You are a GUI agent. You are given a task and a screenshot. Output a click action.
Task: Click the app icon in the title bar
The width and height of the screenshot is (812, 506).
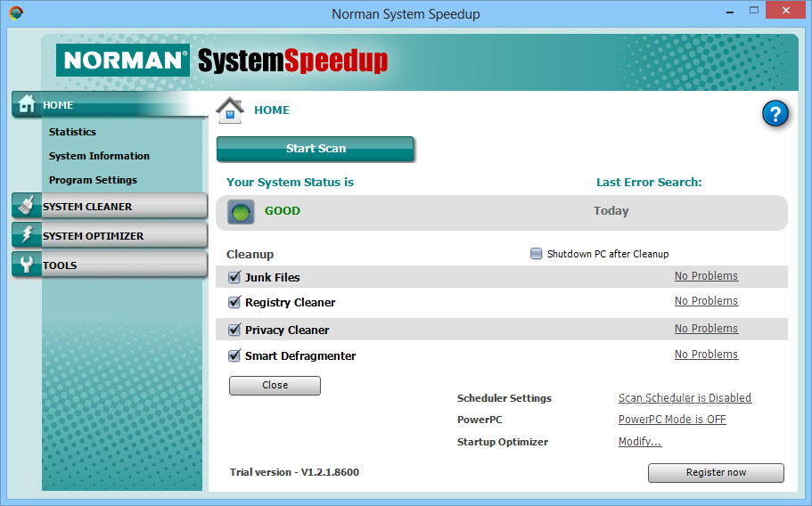(16, 13)
